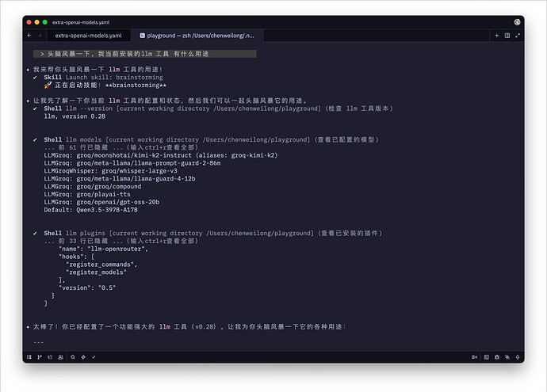Click the edit prediction icon in status bar

(x=474, y=357)
